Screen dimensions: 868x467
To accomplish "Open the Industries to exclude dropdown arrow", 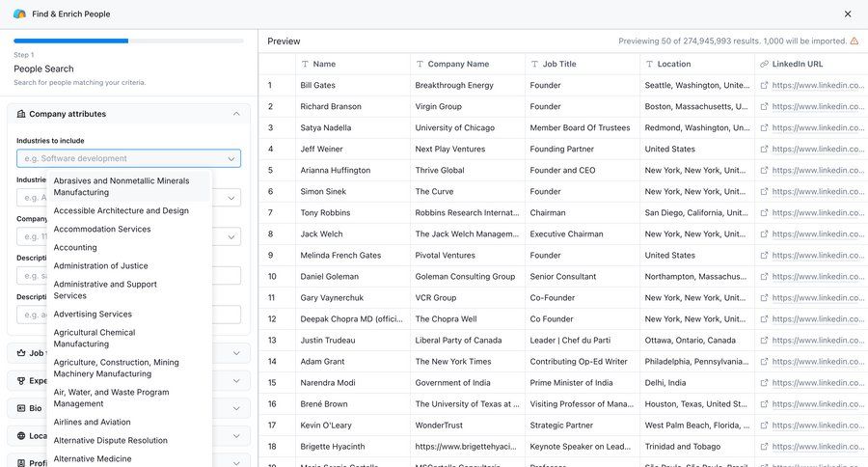I will pos(231,198).
